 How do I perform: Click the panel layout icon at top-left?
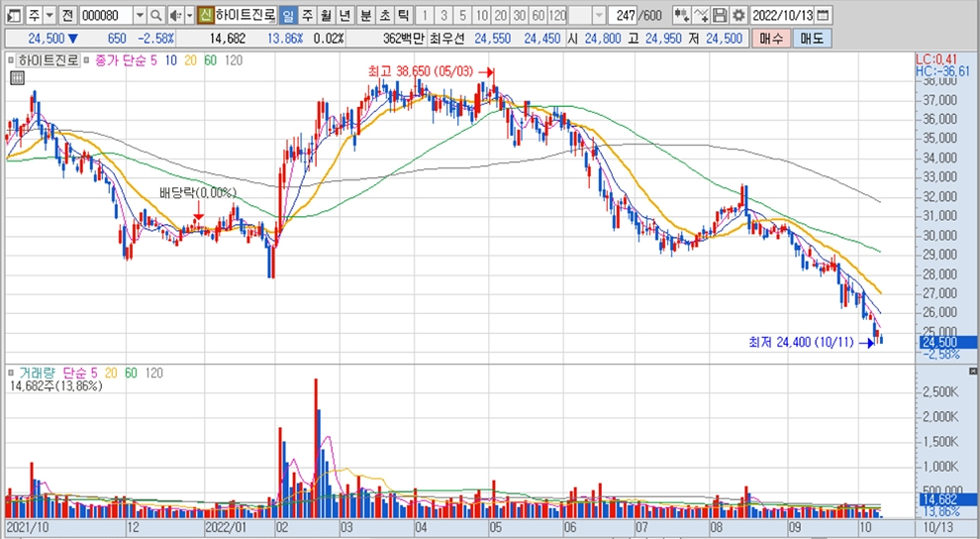13,16
